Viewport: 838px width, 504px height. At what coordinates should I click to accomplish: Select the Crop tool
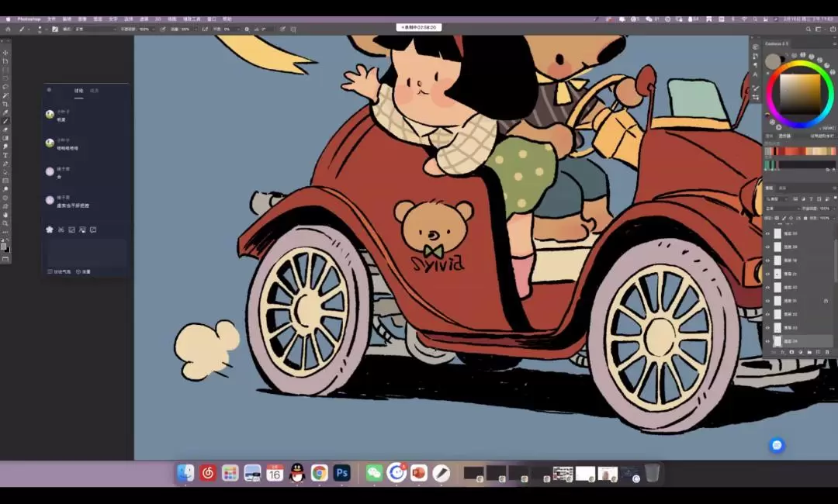click(5, 104)
